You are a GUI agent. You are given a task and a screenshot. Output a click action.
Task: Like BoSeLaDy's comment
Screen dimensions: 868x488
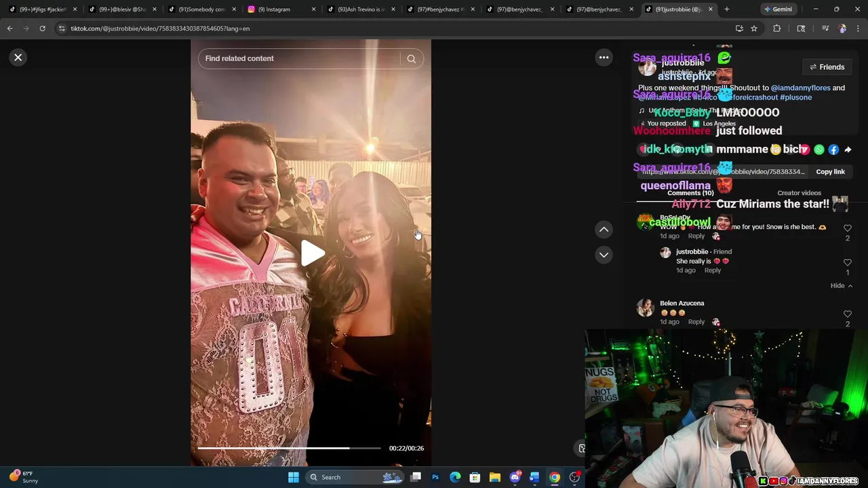(848, 228)
